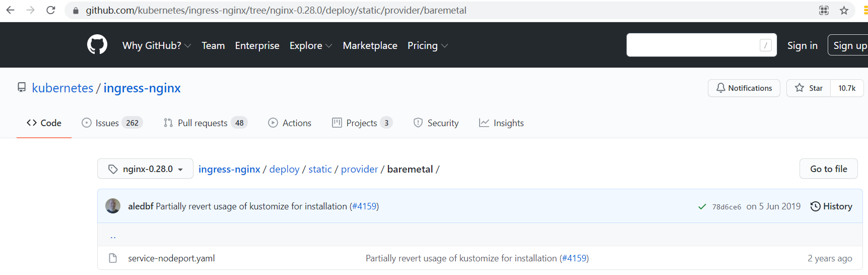The image size is (868, 275).
Task: Expand the Explore navigation menu
Action: [310, 45]
